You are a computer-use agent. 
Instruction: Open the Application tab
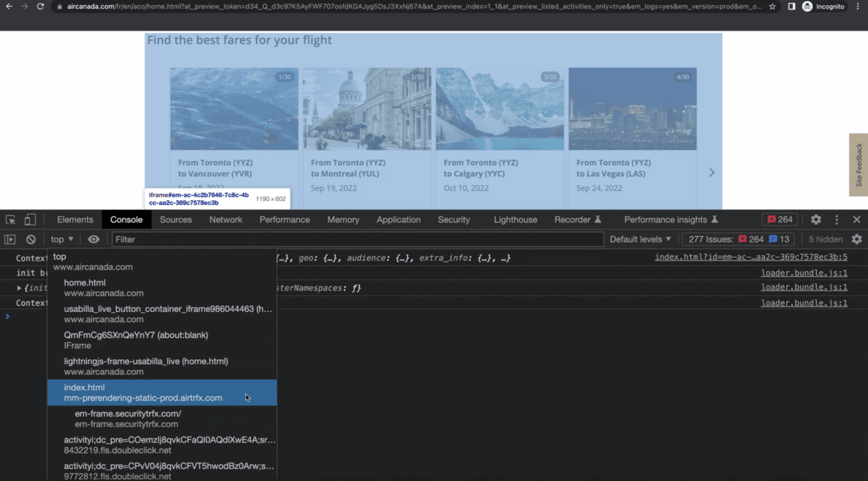coord(398,220)
